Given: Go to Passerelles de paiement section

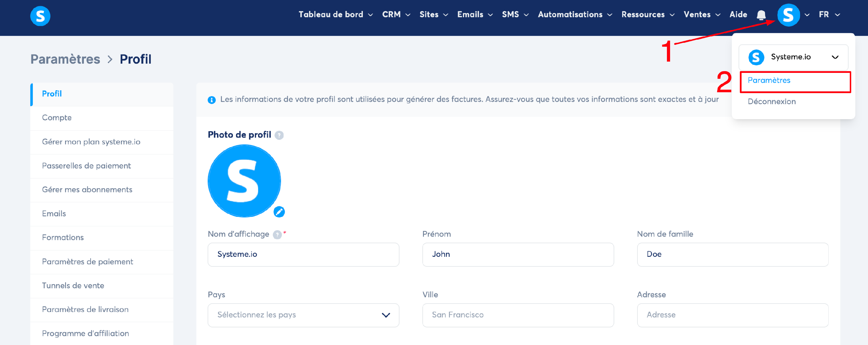Looking at the screenshot, I should [86, 166].
